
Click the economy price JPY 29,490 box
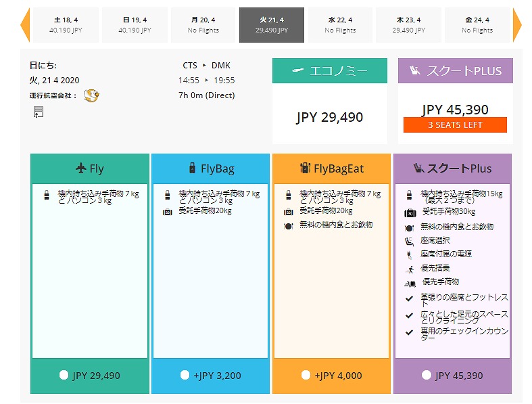[x=330, y=114]
